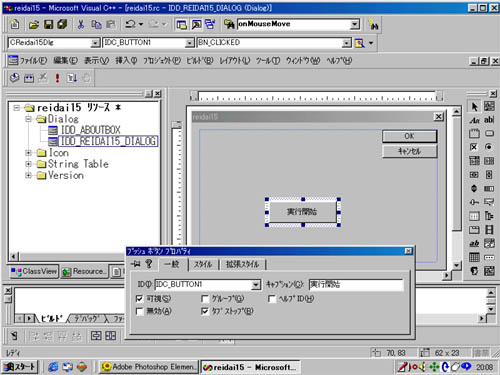Toggle the 可視 (Visible) checkbox

click(x=140, y=299)
